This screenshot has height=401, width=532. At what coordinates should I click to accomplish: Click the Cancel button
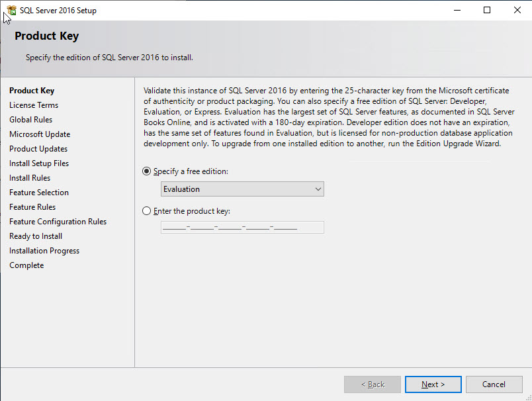click(x=494, y=384)
